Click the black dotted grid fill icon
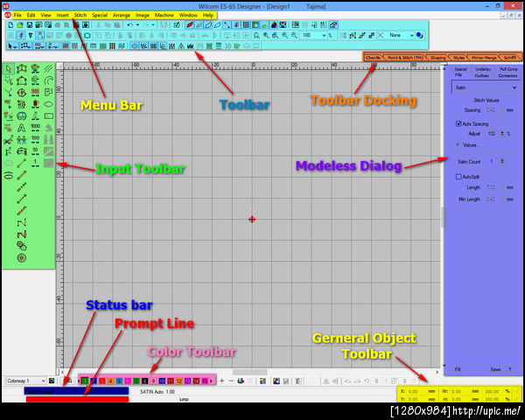Image resolution: width=525 pixels, height=420 pixels. point(113,45)
